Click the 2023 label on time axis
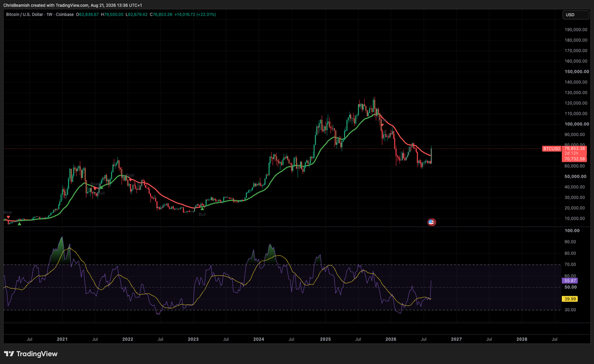The image size is (594, 364). pyautogui.click(x=193, y=339)
